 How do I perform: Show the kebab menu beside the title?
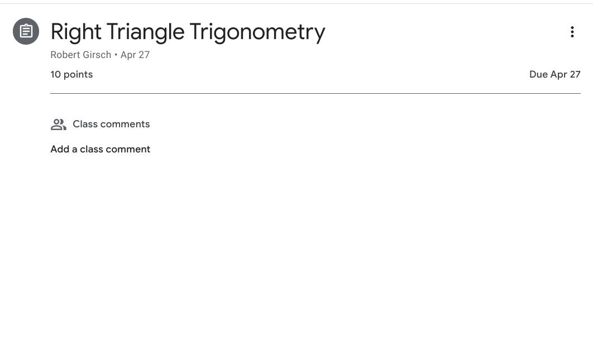(572, 32)
